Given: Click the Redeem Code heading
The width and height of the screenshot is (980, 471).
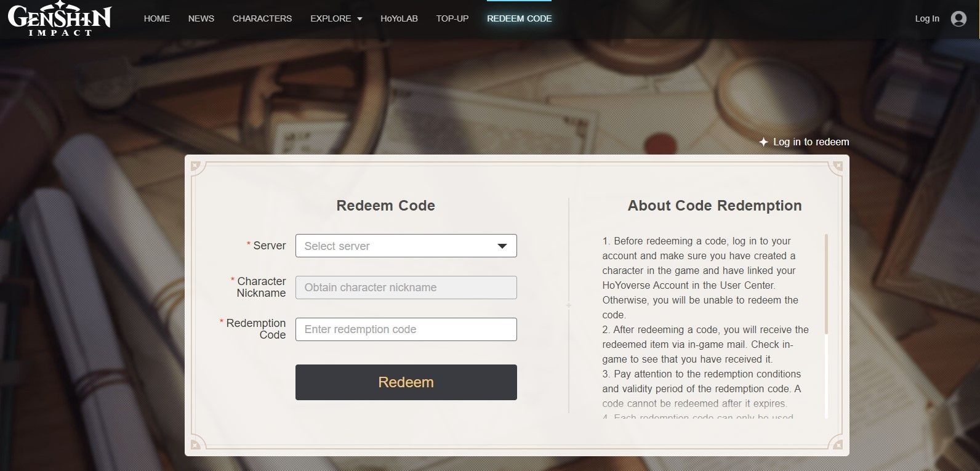Looking at the screenshot, I should (x=386, y=206).
